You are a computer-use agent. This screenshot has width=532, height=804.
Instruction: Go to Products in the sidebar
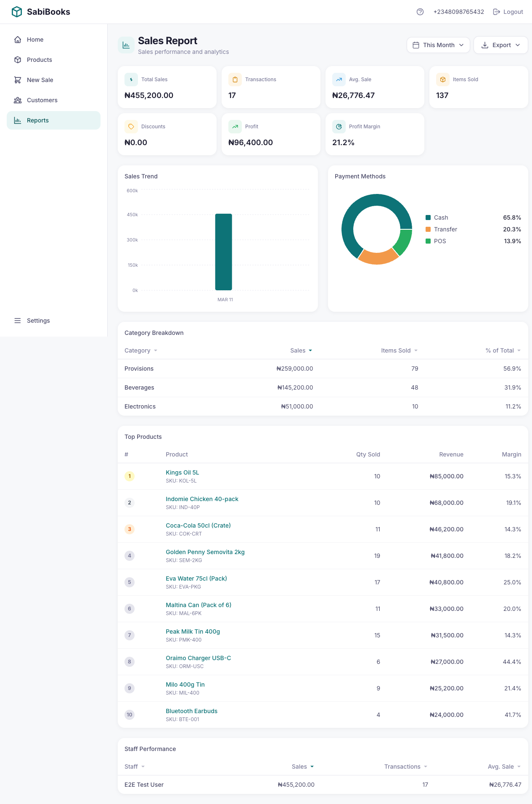click(40, 60)
